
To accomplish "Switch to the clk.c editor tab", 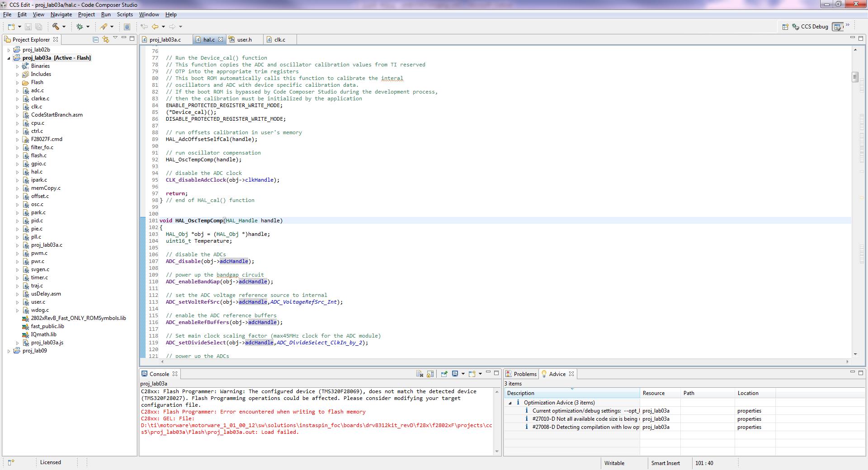I will point(279,40).
